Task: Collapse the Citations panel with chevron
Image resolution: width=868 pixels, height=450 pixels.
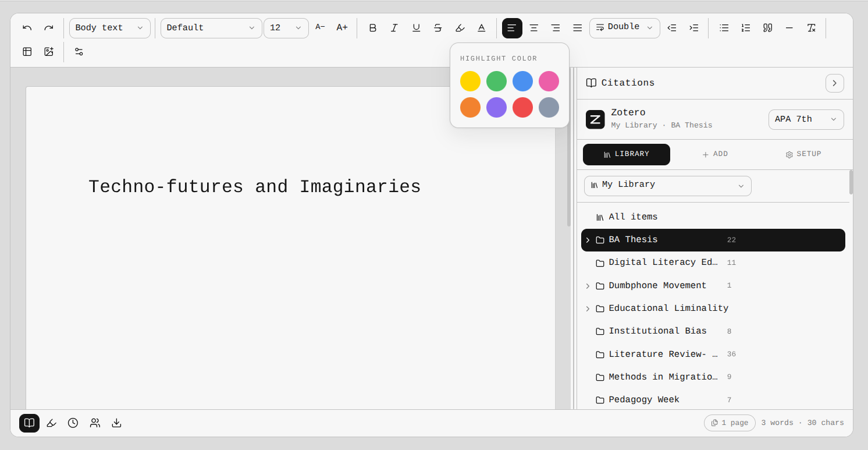Action: point(835,83)
